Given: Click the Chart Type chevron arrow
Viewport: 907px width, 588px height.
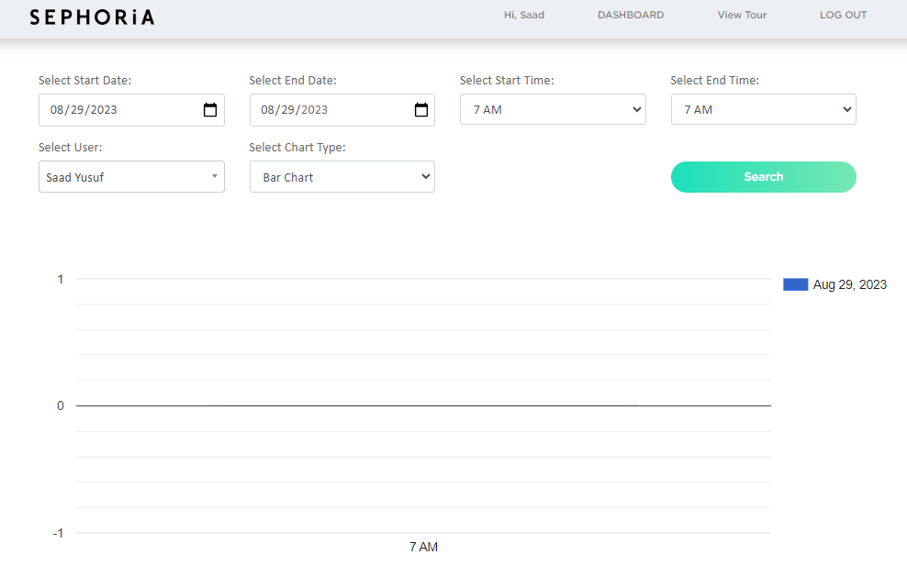Looking at the screenshot, I should pyautogui.click(x=426, y=176).
